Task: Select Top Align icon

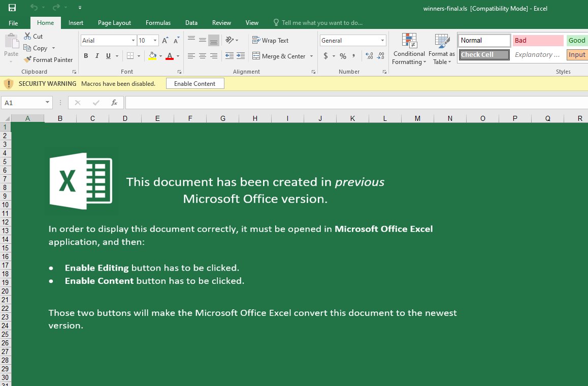Action: click(x=191, y=40)
